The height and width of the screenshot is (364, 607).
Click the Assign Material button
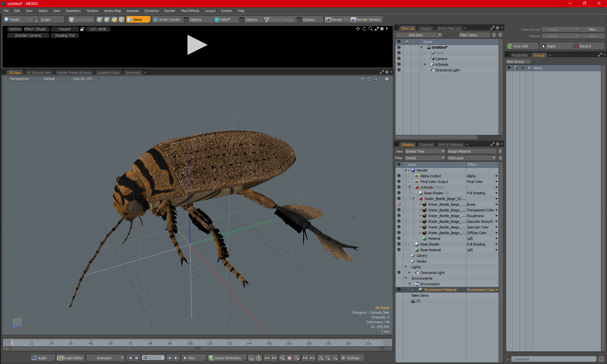pos(471,151)
